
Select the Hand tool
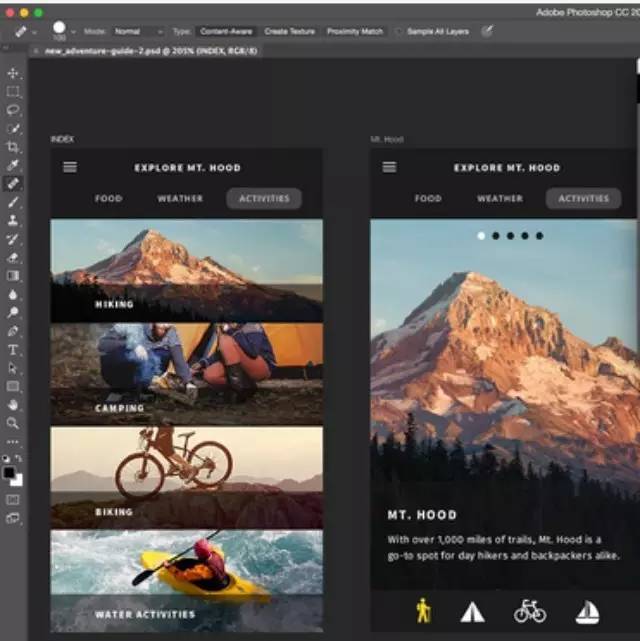(x=13, y=405)
